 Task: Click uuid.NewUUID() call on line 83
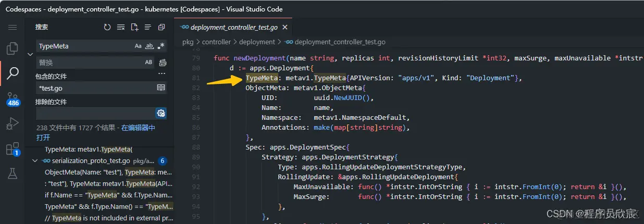[x=344, y=97]
